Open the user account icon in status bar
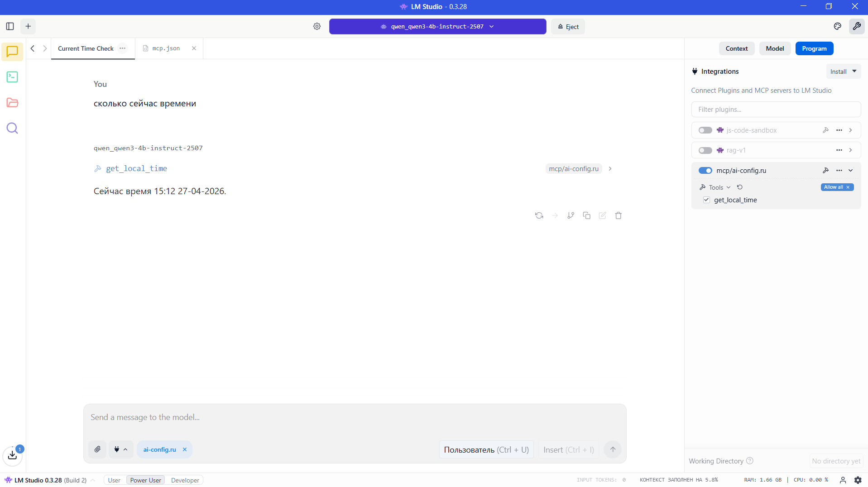This screenshot has height=487, width=868. 843,480
